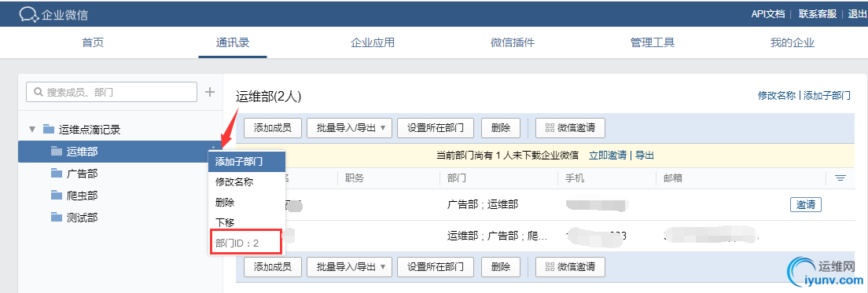
Task: Open the bottom 批量导入/导出 dropdown
Action: (349, 267)
